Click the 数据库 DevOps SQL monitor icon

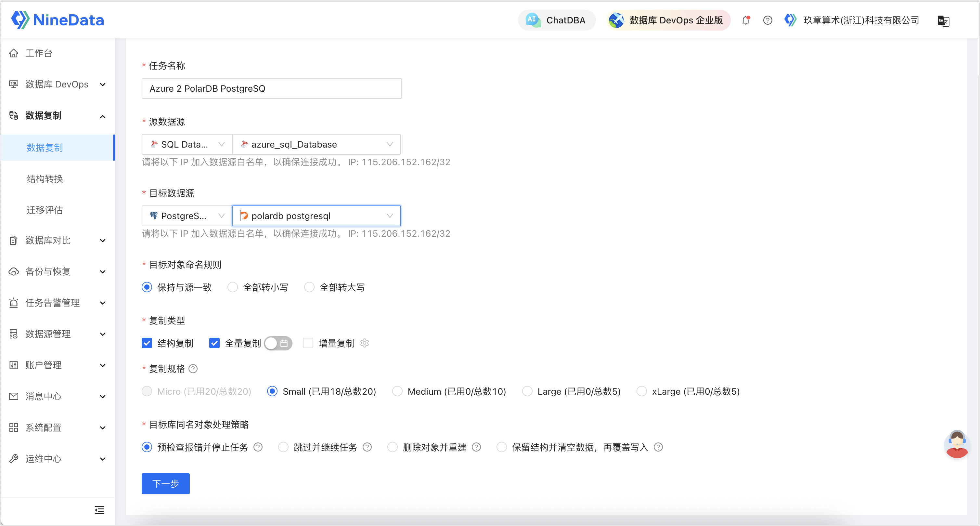coord(14,85)
